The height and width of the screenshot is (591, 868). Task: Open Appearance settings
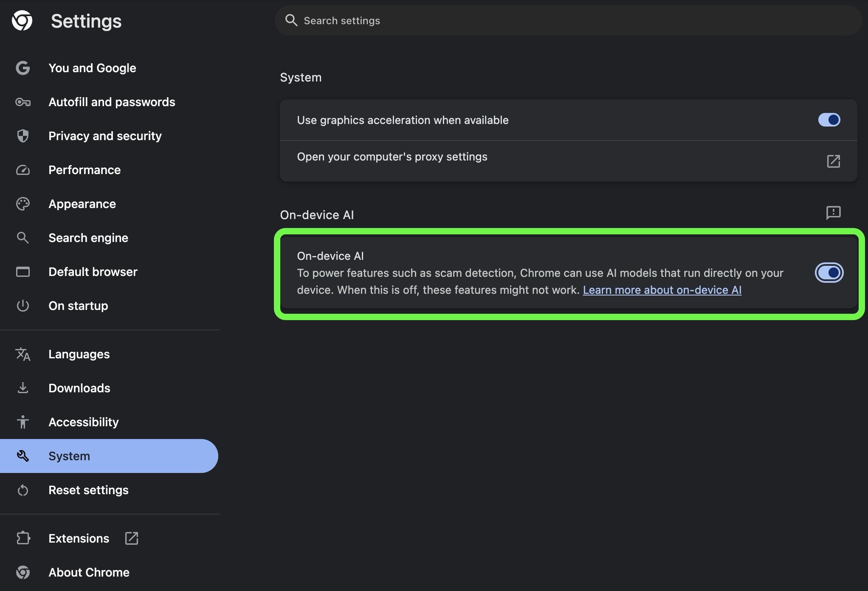[109, 204]
